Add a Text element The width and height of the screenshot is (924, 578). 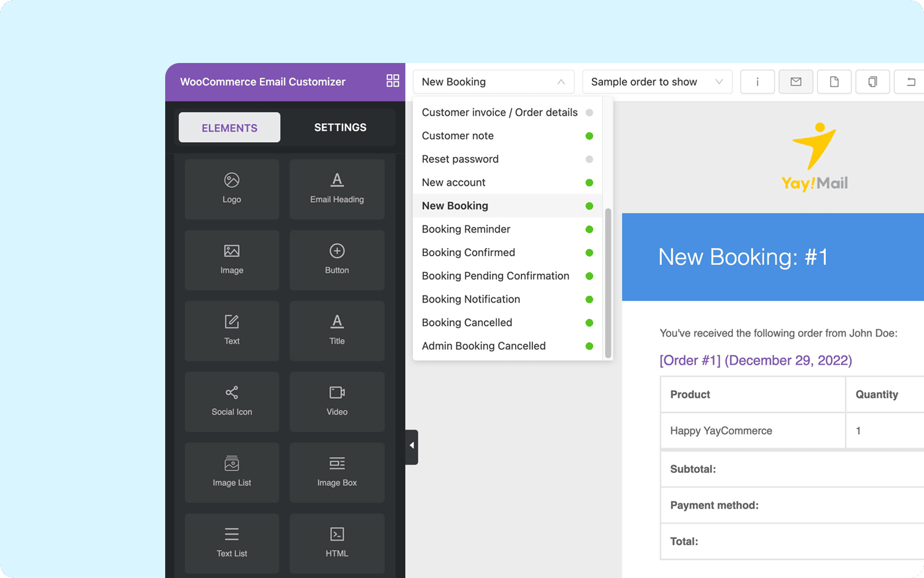pos(232,331)
